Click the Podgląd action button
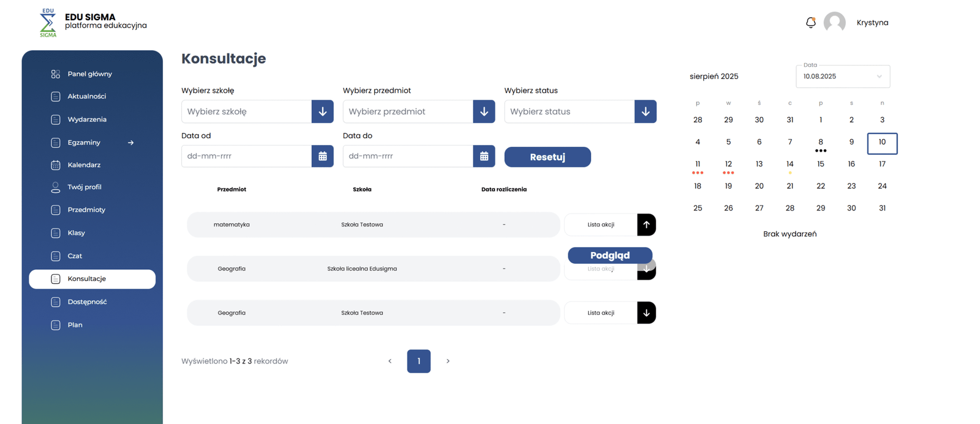 pos(609,255)
